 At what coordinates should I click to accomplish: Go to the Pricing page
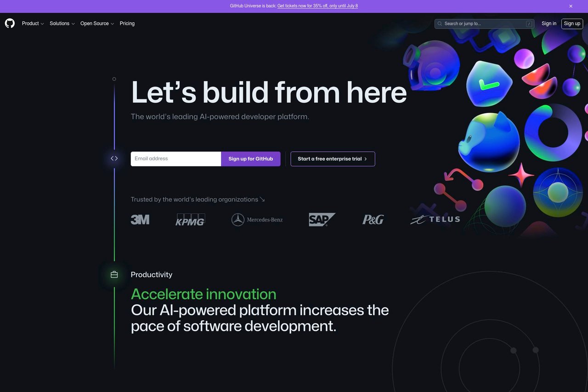(127, 23)
